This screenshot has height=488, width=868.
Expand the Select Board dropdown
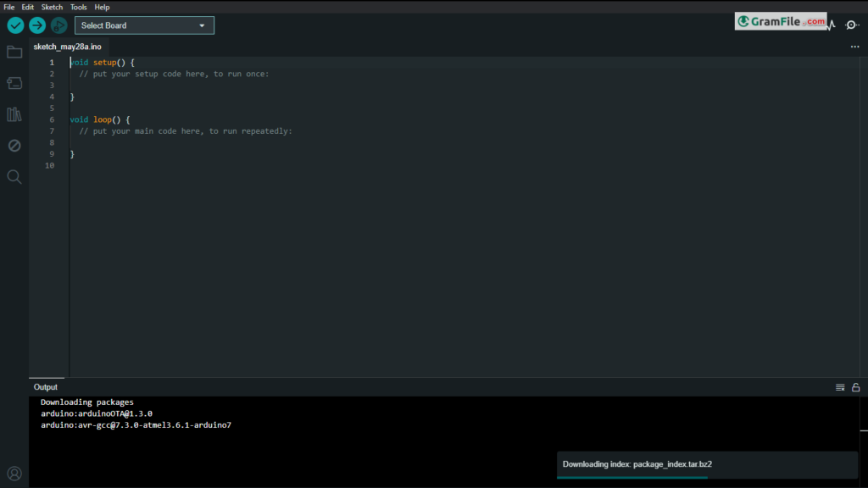144,25
